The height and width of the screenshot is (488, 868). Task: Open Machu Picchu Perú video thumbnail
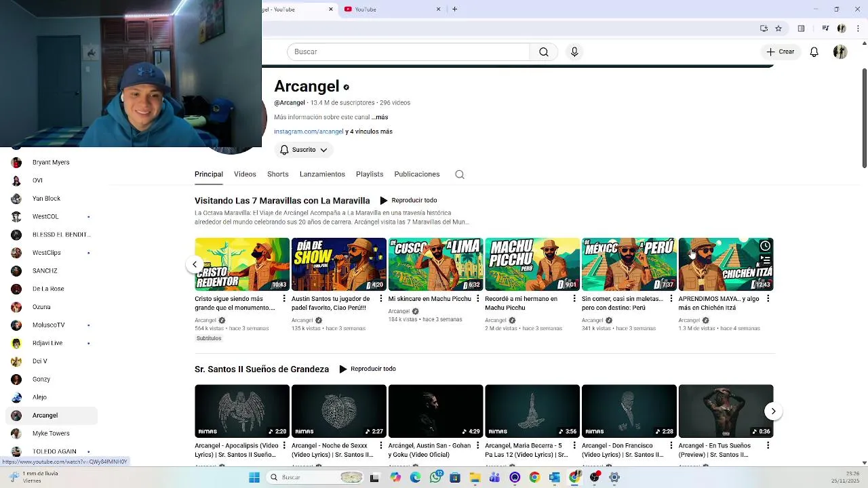coord(532,264)
